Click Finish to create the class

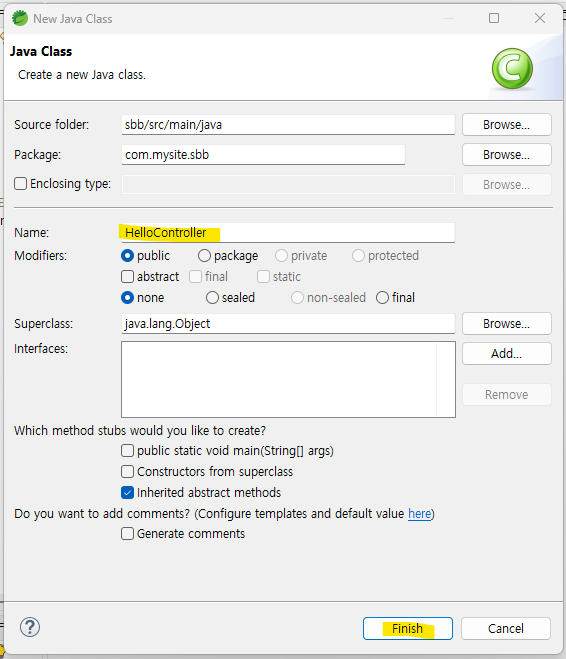click(408, 628)
